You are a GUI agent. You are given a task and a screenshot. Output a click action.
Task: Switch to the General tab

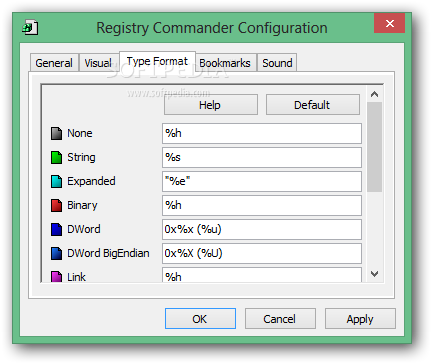54,63
